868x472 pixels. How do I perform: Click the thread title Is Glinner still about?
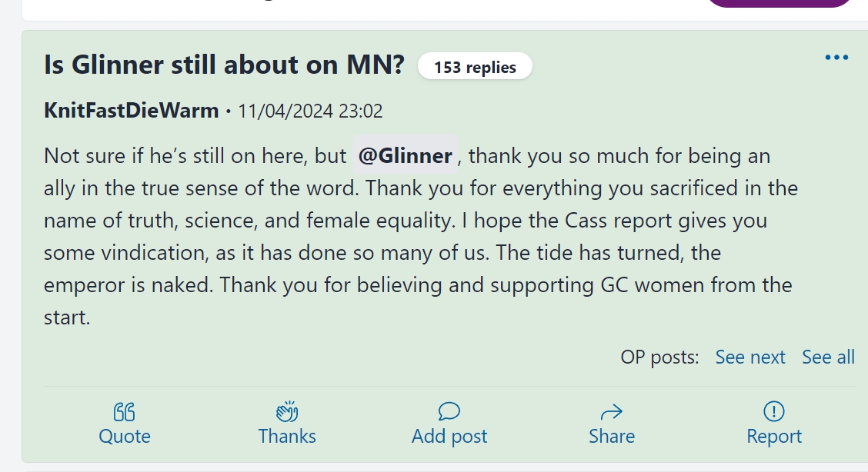(224, 65)
